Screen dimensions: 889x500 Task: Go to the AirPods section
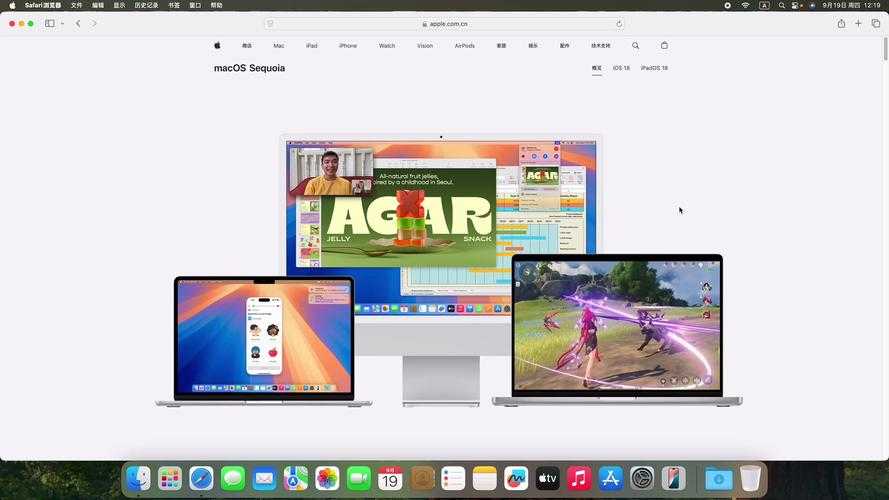click(x=464, y=45)
